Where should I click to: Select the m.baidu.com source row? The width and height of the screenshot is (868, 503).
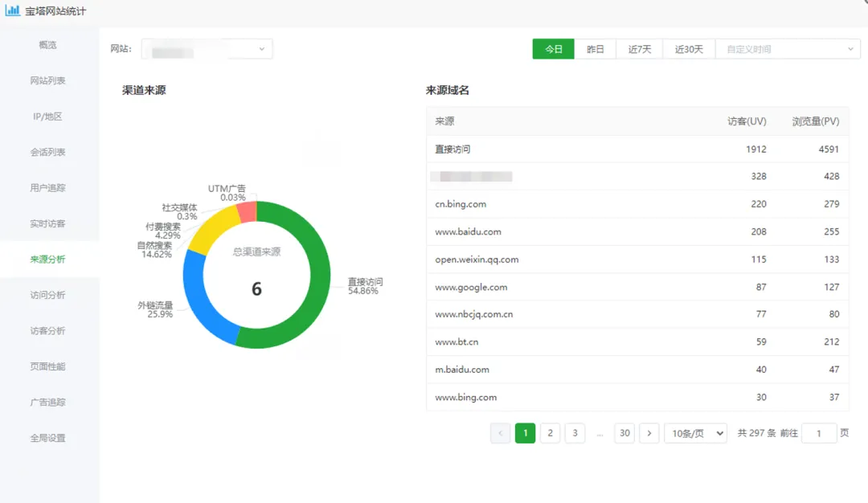[x=637, y=370]
